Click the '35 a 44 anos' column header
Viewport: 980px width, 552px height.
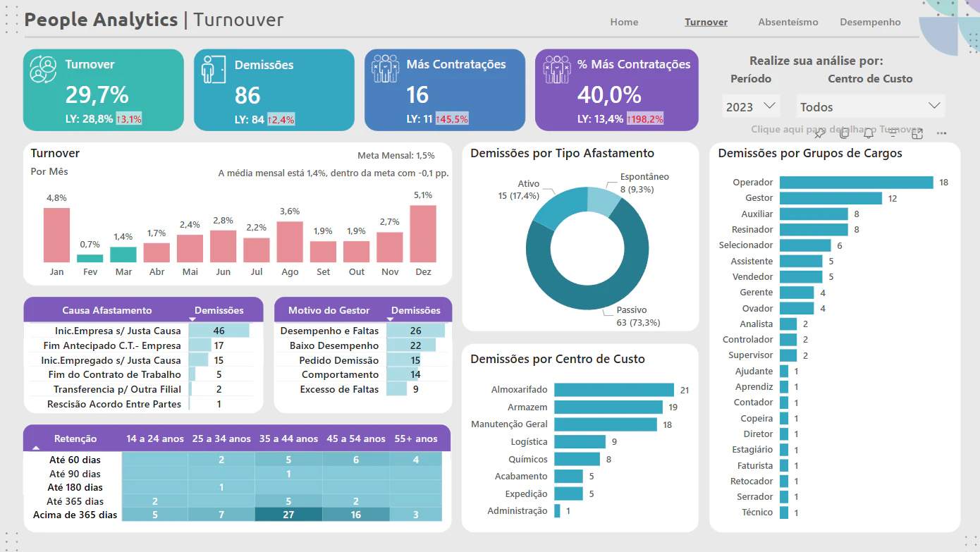(x=288, y=438)
